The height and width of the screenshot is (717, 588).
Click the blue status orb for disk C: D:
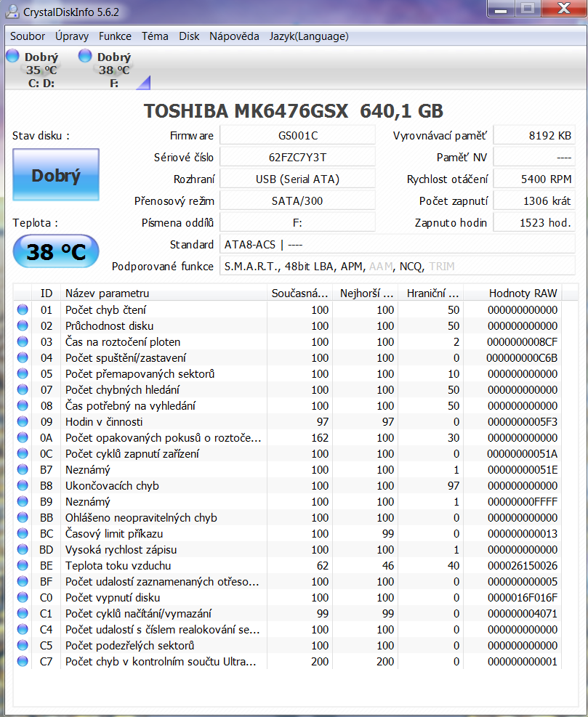pyautogui.click(x=12, y=55)
